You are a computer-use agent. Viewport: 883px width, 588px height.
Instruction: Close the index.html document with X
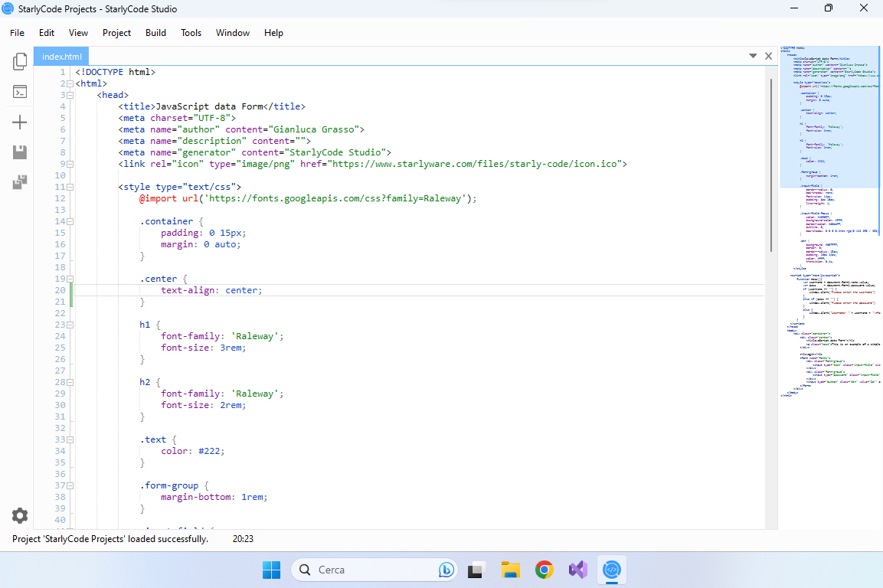(768, 56)
